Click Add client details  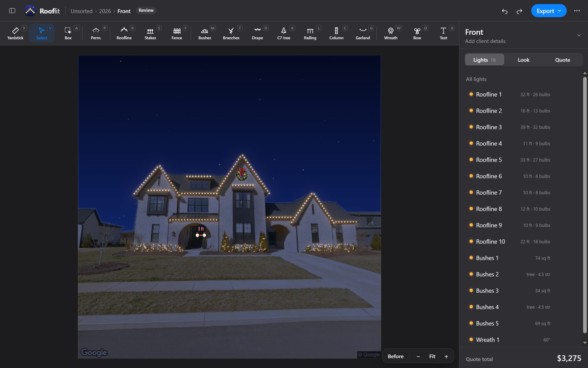coord(485,41)
